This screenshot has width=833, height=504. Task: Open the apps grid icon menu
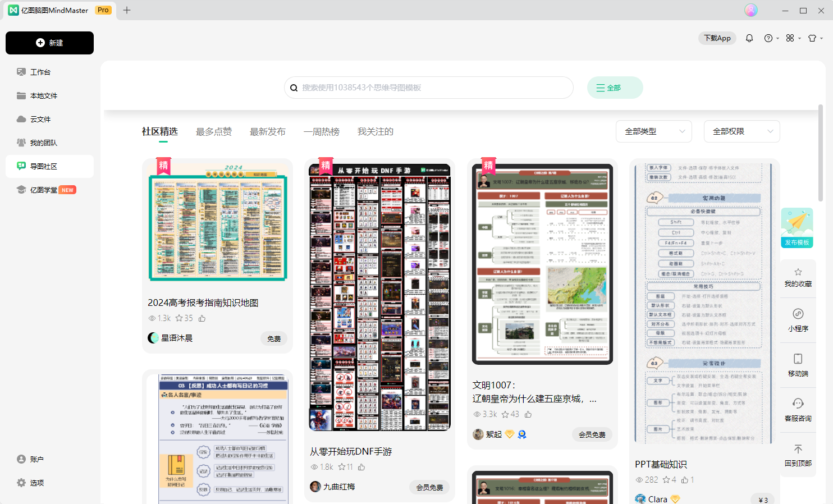pos(790,38)
